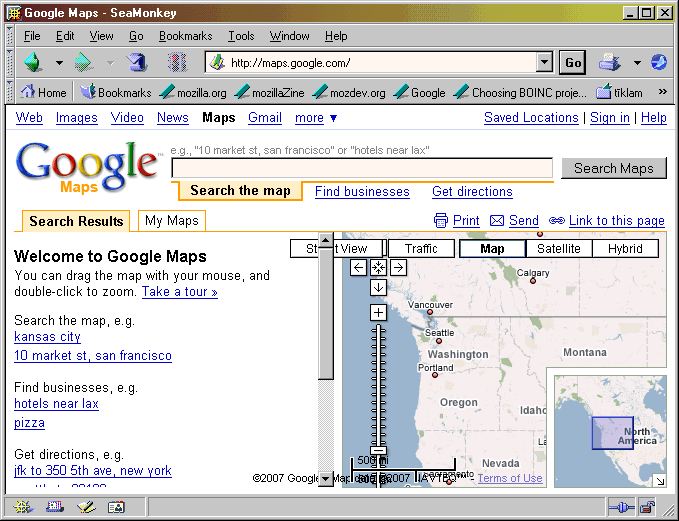Follow the Take a tour link
This screenshot has height=521, width=679.
pos(179,291)
